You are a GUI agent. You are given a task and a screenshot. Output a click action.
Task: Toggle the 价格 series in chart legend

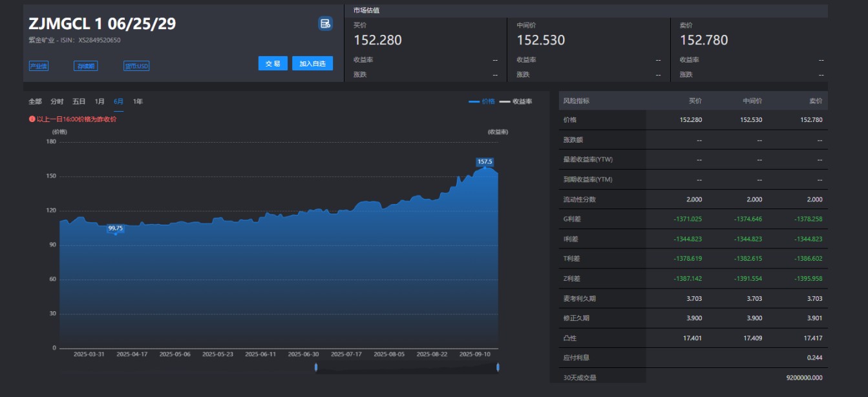pos(482,101)
